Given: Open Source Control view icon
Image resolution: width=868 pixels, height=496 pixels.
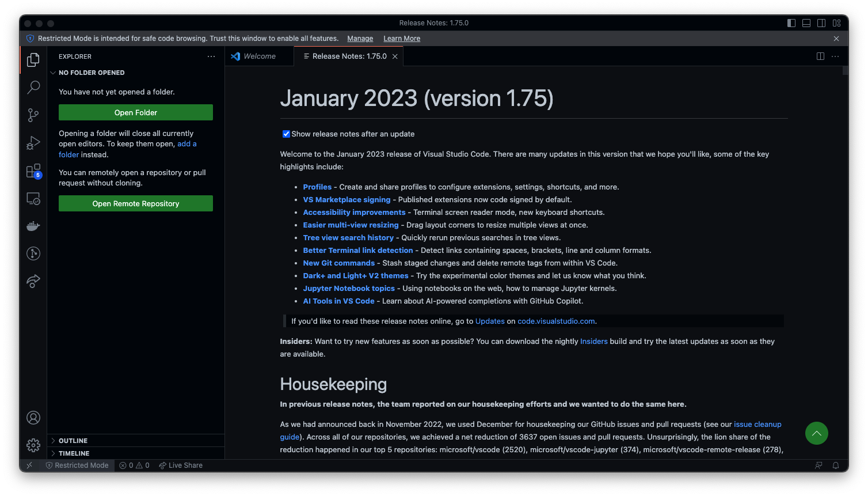Looking at the screenshot, I should pos(33,115).
